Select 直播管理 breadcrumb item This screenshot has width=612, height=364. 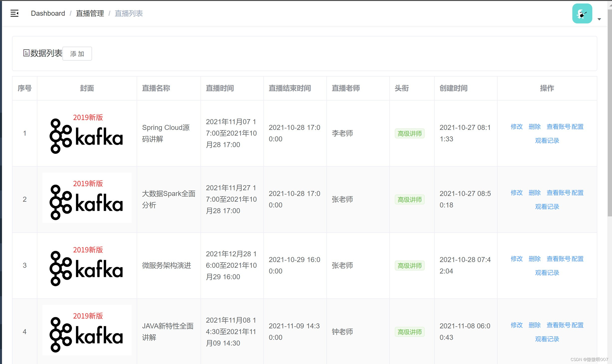90,13
